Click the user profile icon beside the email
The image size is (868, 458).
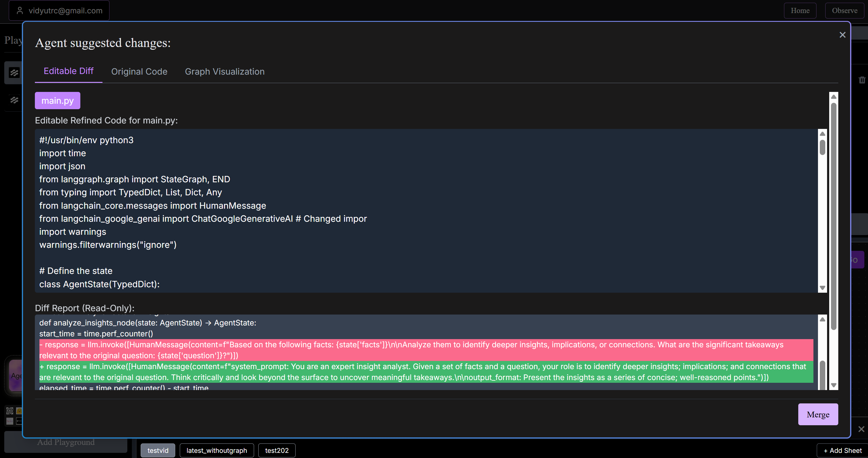(x=20, y=10)
